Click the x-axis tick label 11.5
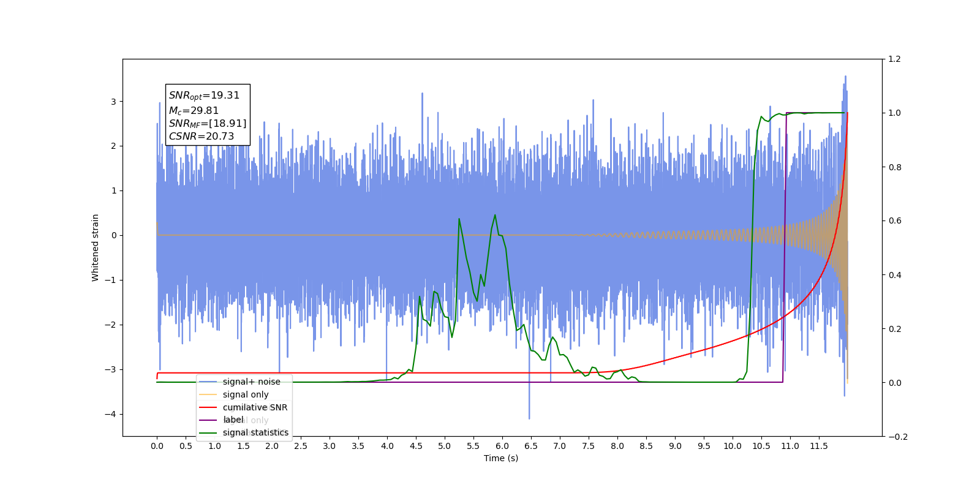The height and width of the screenshot is (490, 980). (819, 446)
